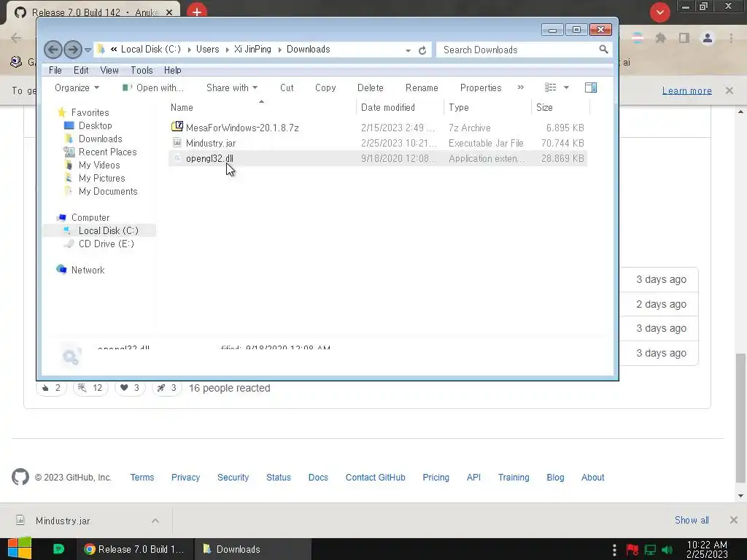747x560 pixels.
Task: Open Mindustry.jar download options chevron
Action: [x=155, y=521]
